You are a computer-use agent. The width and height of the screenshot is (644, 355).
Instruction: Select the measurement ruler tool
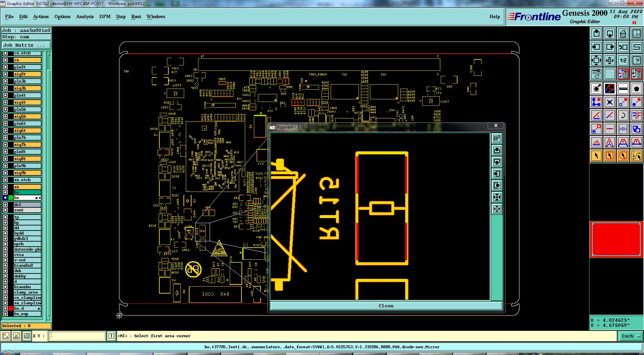pos(623,89)
